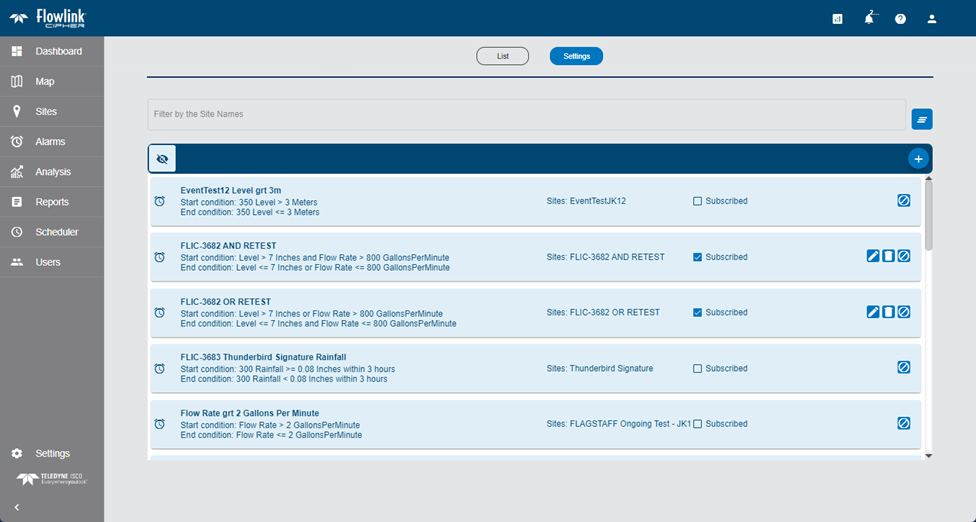The height and width of the screenshot is (522, 976).
Task: Click the chart report icon in header
Action: coord(837,19)
